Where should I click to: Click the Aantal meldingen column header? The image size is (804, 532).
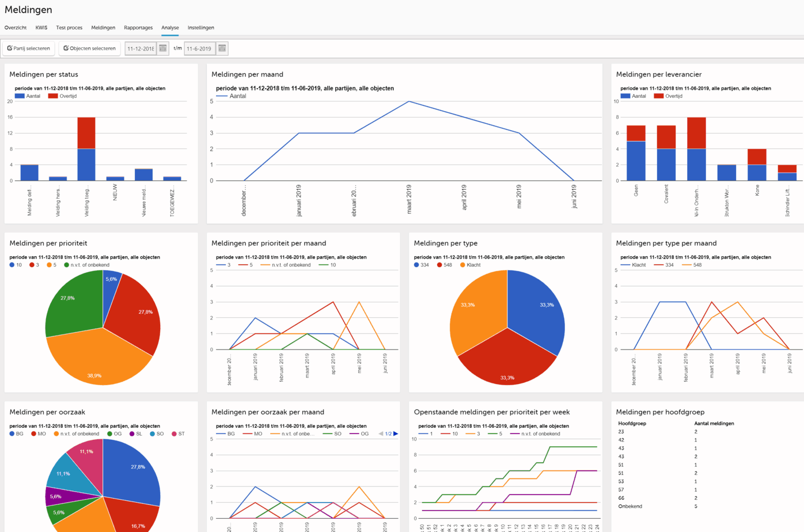(714, 423)
